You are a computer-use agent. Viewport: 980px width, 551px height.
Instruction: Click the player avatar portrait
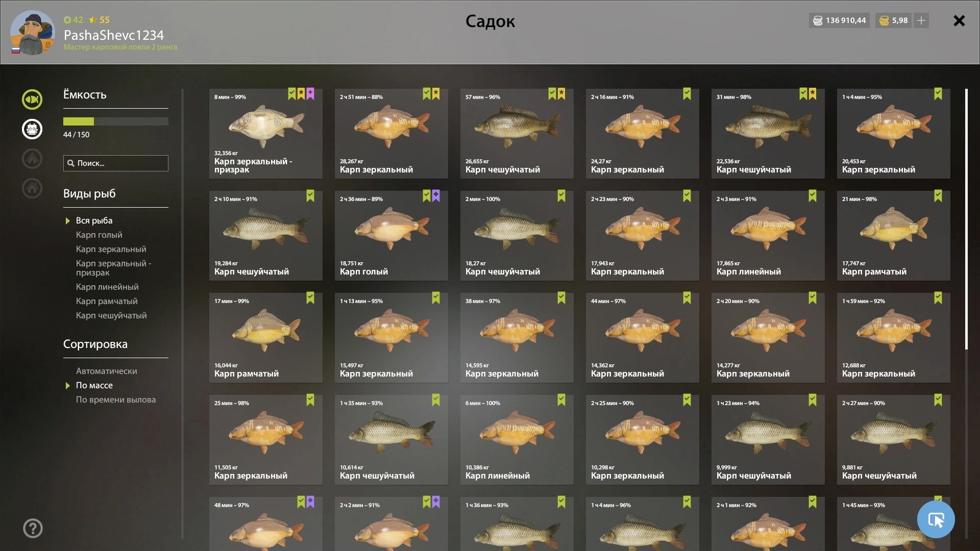[33, 32]
